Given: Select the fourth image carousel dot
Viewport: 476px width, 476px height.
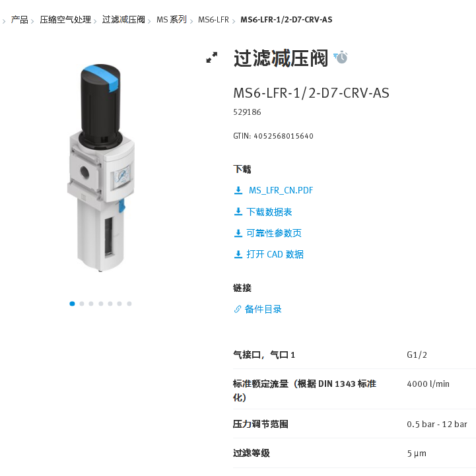Looking at the screenshot, I should 101,304.
